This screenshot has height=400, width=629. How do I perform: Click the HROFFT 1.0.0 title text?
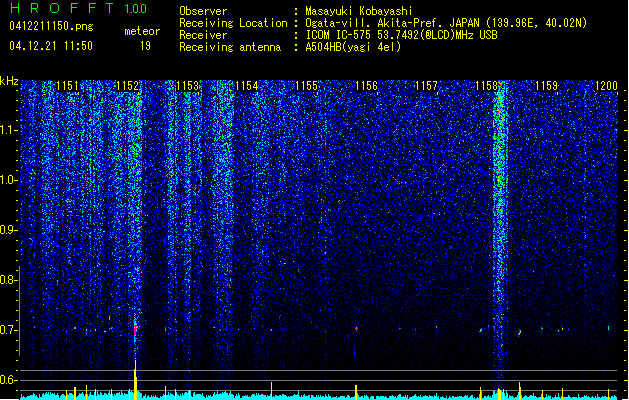pos(79,8)
